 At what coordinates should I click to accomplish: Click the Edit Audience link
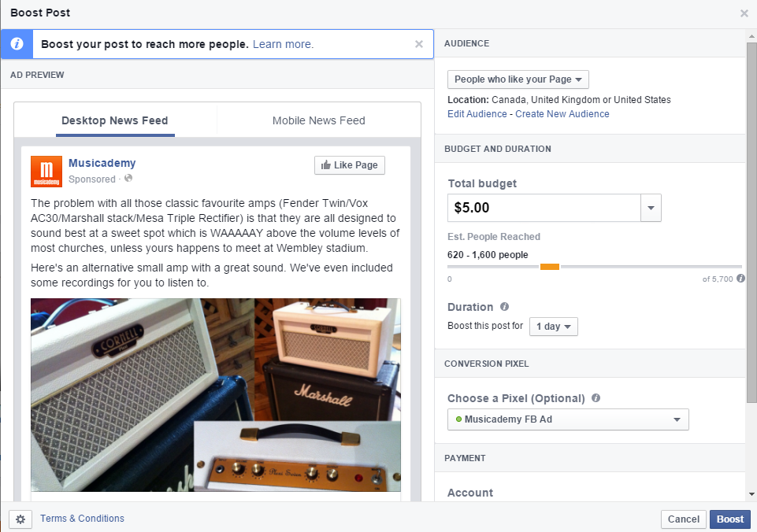(x=477, y=114)
